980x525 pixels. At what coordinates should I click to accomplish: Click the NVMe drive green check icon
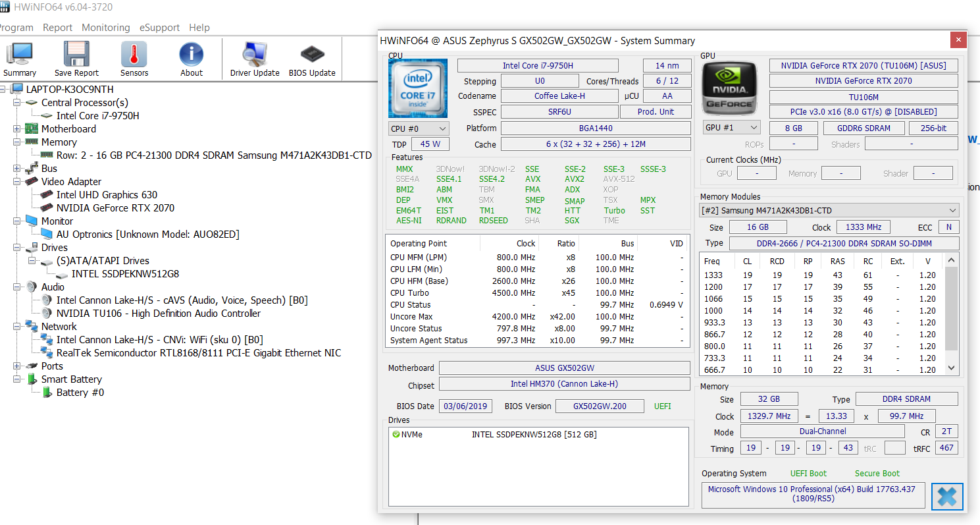click(x=396, y=435)
